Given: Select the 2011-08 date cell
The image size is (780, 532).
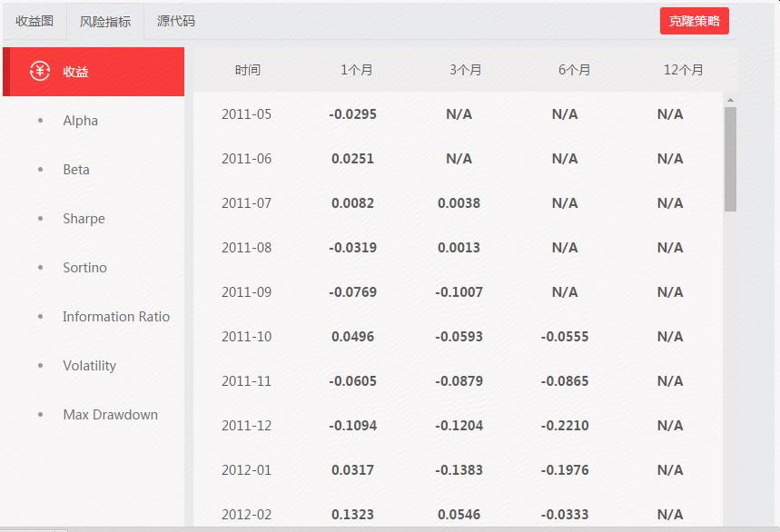Looking at the screenshot, I should click(x=247, y=248).
